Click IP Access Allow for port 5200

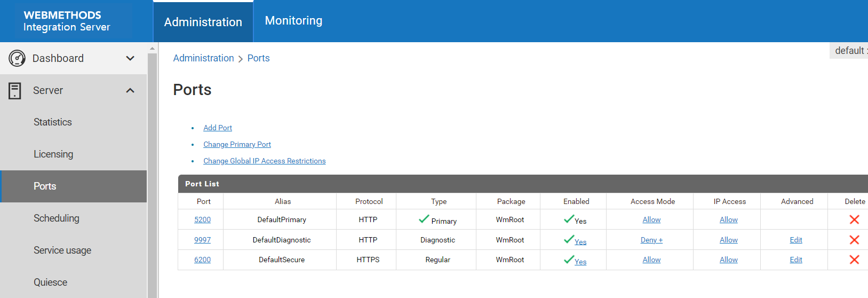point(728,219)
